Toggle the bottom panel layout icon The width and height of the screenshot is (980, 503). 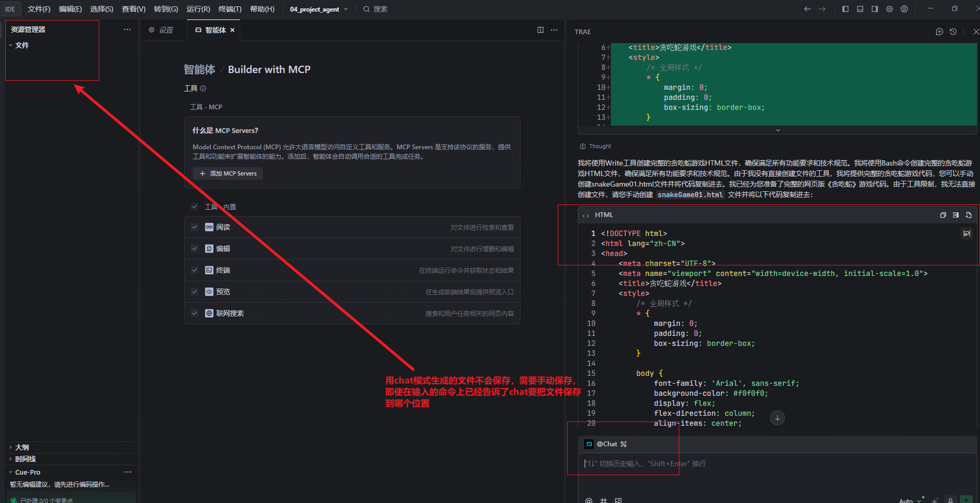(860, 9)
